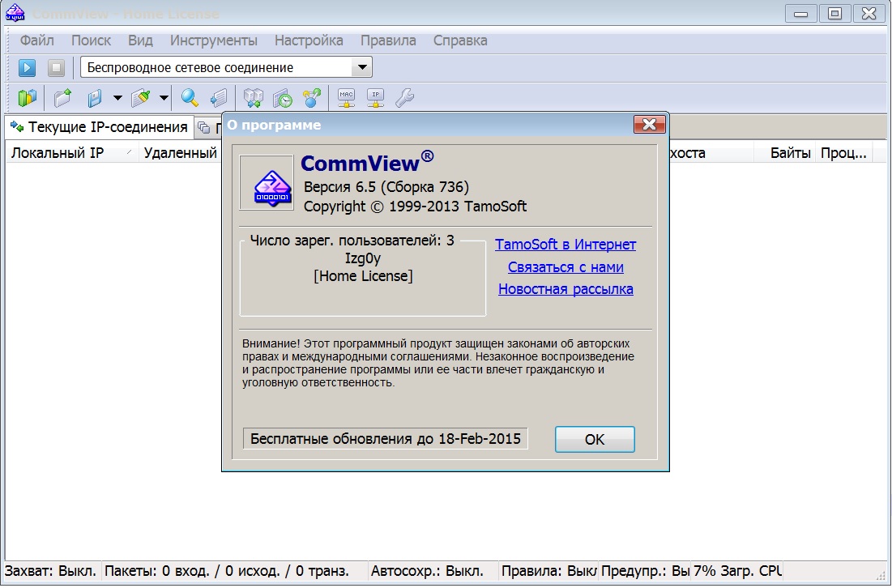This screenshot has height=588, width=892.
Task: Open the network adapter selection dropdown
Action: coord(362,68)
